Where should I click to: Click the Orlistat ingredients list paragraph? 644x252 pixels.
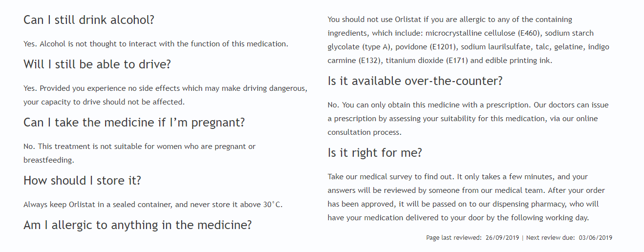coord(468,40)
